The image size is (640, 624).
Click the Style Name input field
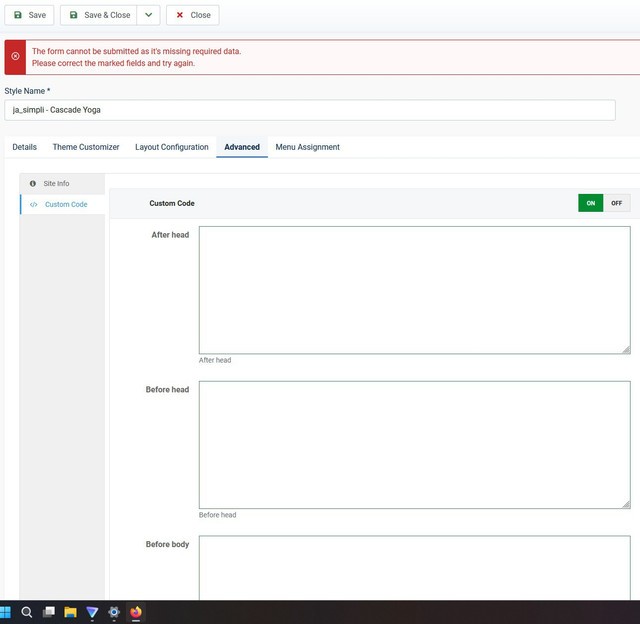click(309, 110)
